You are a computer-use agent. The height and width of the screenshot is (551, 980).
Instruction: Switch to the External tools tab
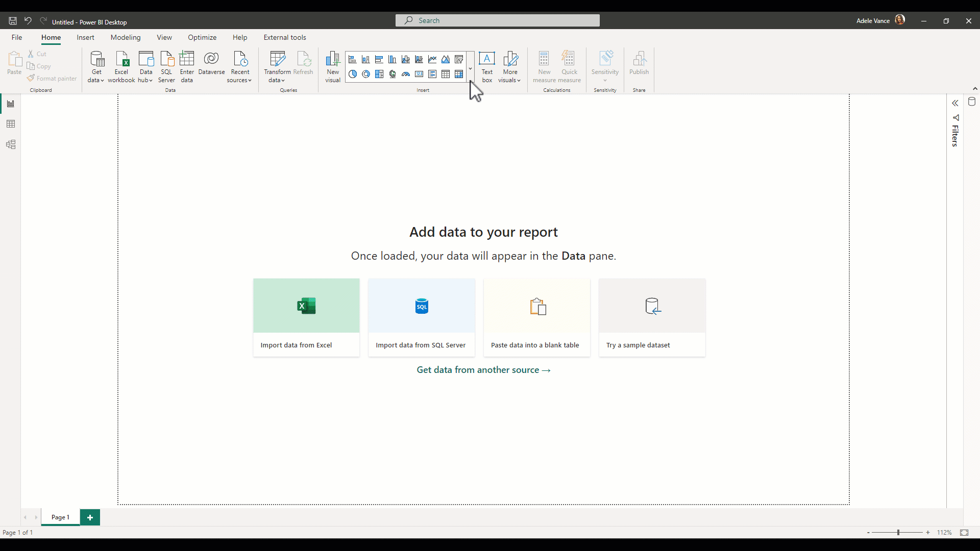285,37
